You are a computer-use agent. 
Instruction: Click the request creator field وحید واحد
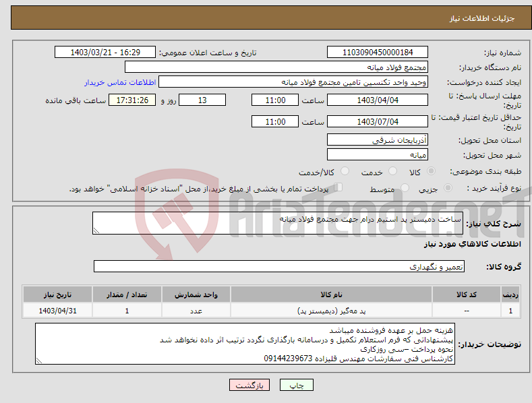coord(293,82)
